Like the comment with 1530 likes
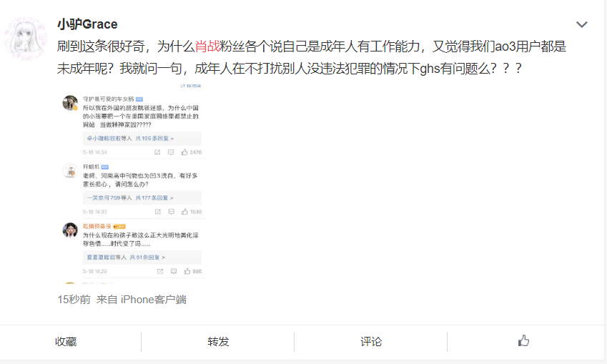Viewport: 607px width, 364px height. pos(184,212)
